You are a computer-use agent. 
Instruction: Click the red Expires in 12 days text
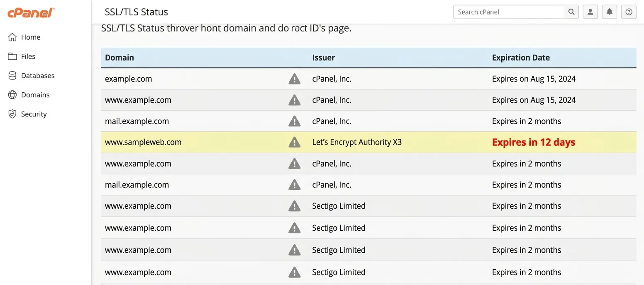pyautogui.click(x=534, y=142)
